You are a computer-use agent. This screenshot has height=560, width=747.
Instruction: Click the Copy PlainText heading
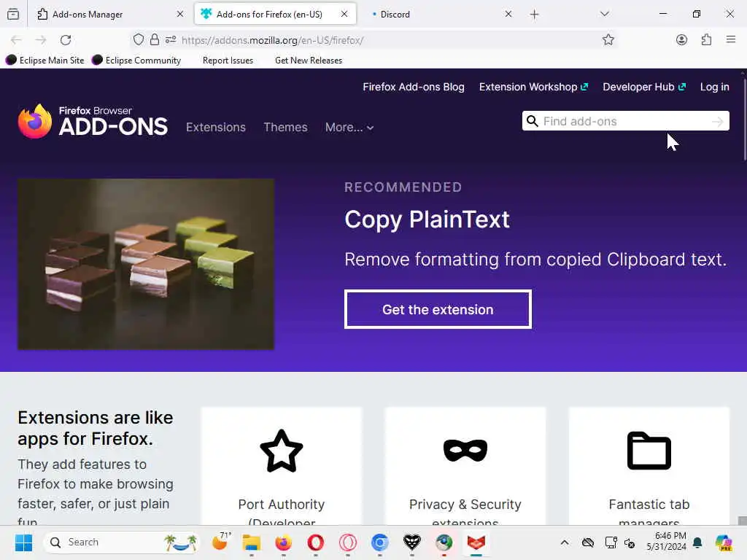(427, 219)
